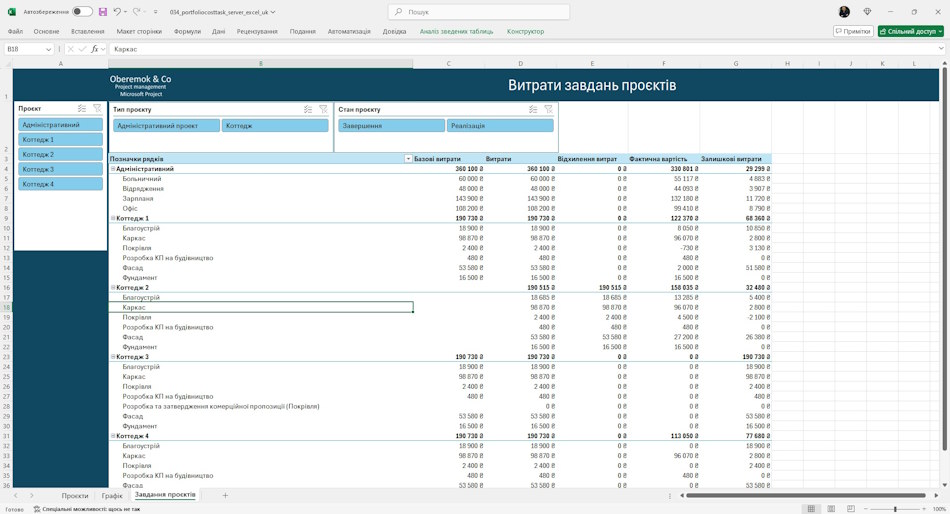Image resolution: width=950 pixels, height=514 pixels.
Task: Collapse the Адміністративний pivot group
Action: (113, 169)
